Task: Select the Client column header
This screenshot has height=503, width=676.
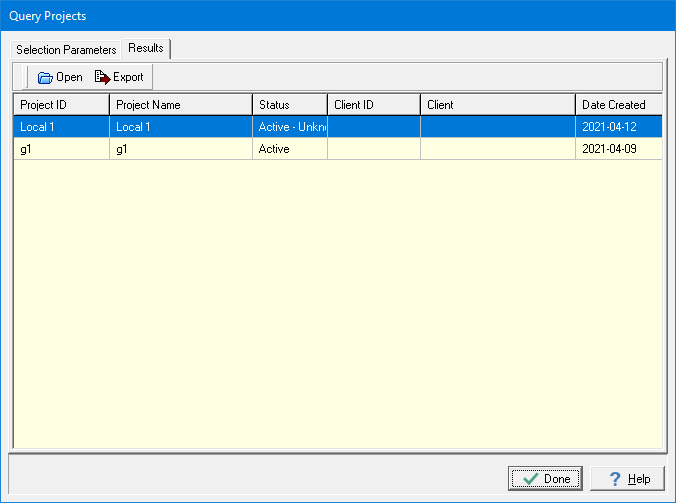Action: [x=497, y=105]
